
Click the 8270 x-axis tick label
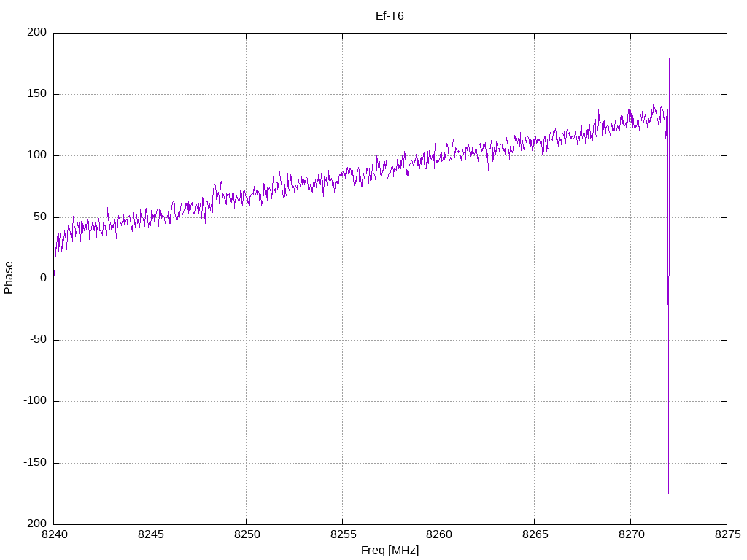[x=630, y=536]
